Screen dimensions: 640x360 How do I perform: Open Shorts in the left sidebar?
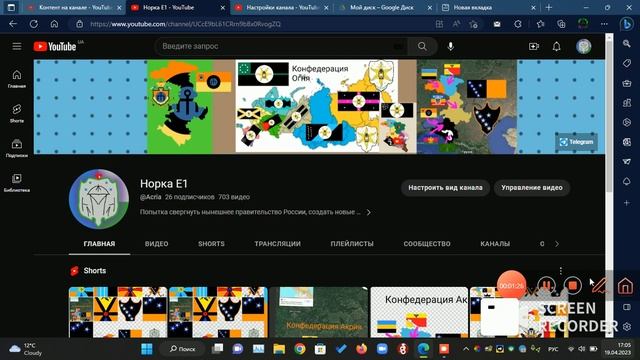[17, 113]
